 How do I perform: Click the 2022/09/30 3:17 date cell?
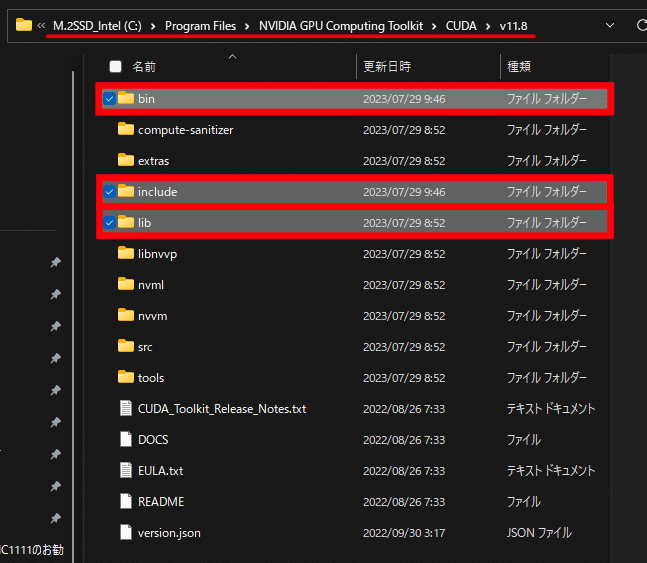coord(404,533)
